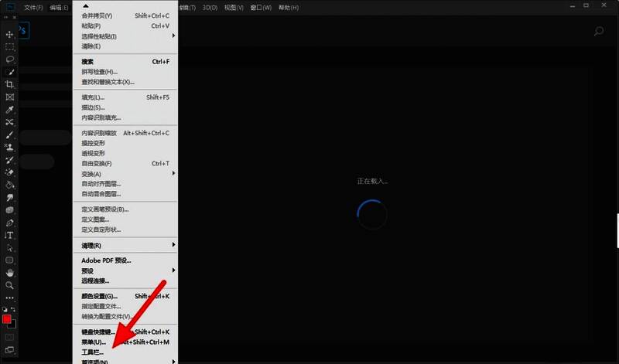Select the Rectangular Marquee tool
The height and width of the screenshot is (364, 619).
pos(10,47)
